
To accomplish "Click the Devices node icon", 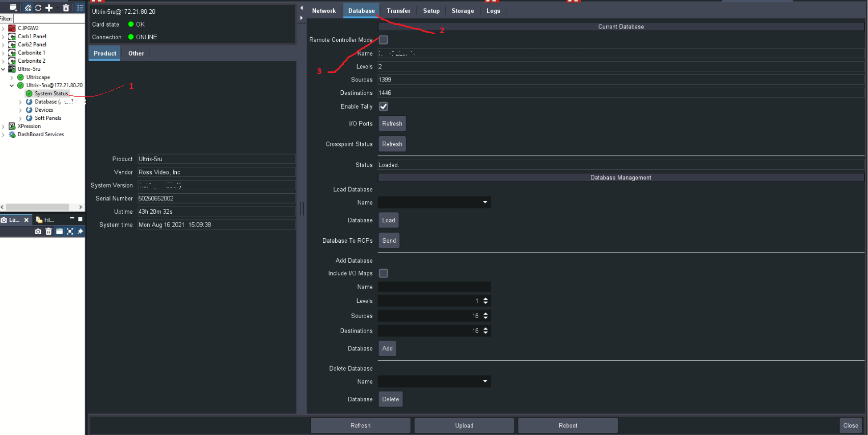I will pyautogui.click(x=29, y=110).
